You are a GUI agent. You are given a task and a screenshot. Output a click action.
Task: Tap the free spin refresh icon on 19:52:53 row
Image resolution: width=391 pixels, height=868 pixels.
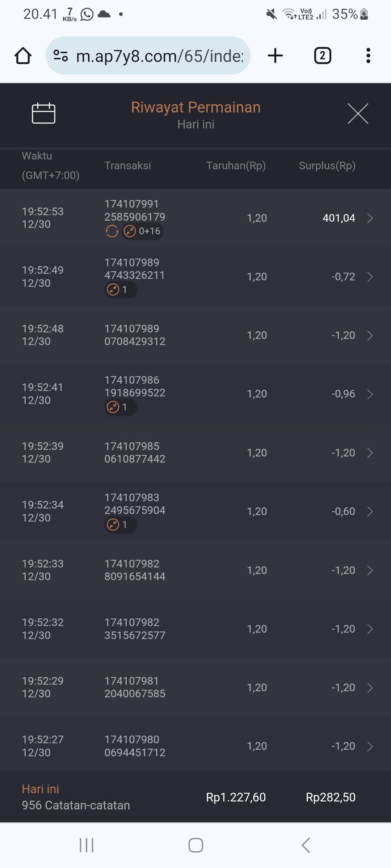click(x=112, y=231)
